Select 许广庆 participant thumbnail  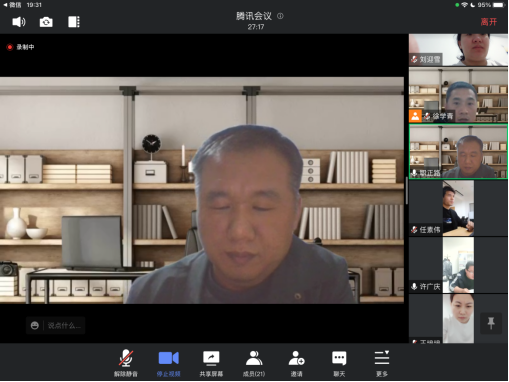458,265
